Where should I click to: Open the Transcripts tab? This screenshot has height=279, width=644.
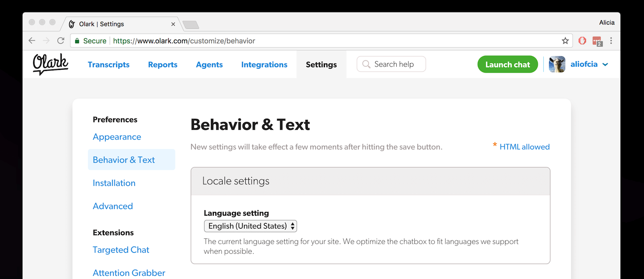pos(108,65)
